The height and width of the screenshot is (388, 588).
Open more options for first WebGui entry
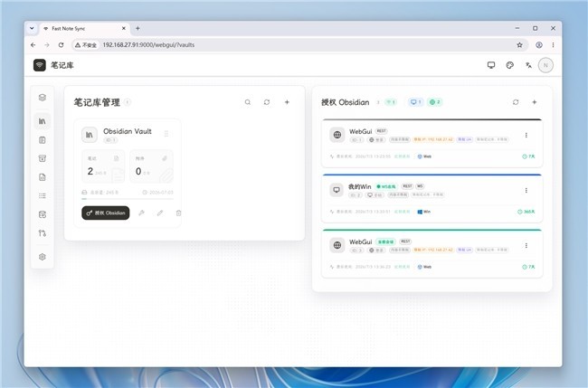click(526, 135)
